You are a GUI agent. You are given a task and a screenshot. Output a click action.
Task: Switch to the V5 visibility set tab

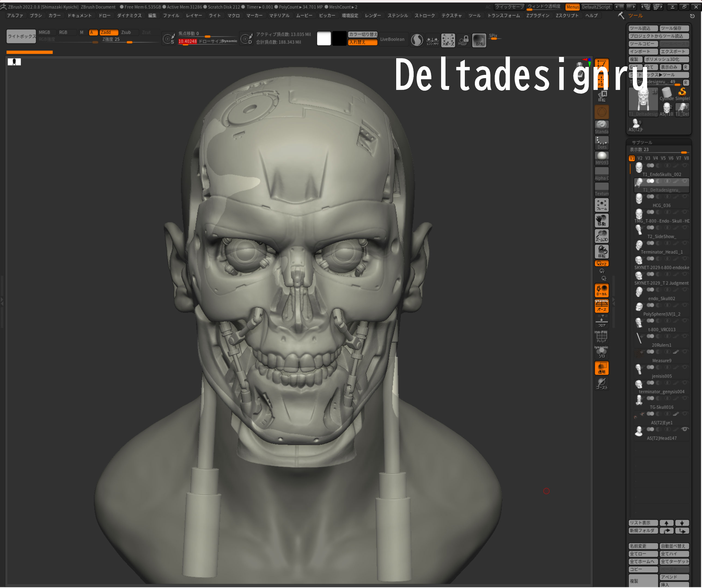tap(663, 158)
